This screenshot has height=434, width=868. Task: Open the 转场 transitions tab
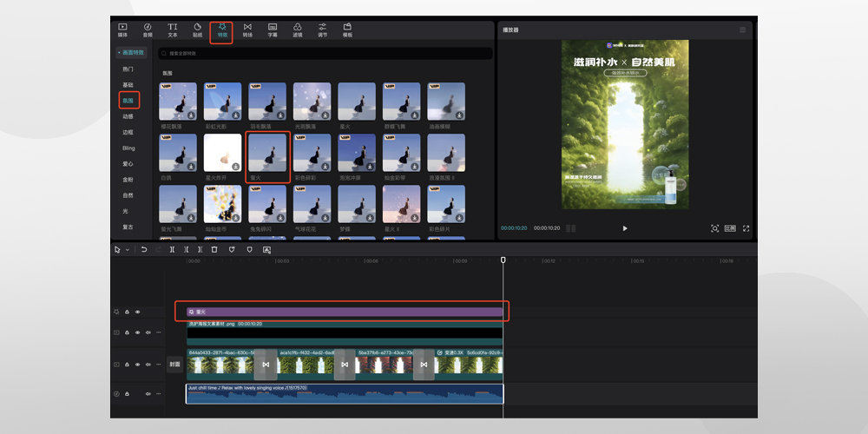247,30
